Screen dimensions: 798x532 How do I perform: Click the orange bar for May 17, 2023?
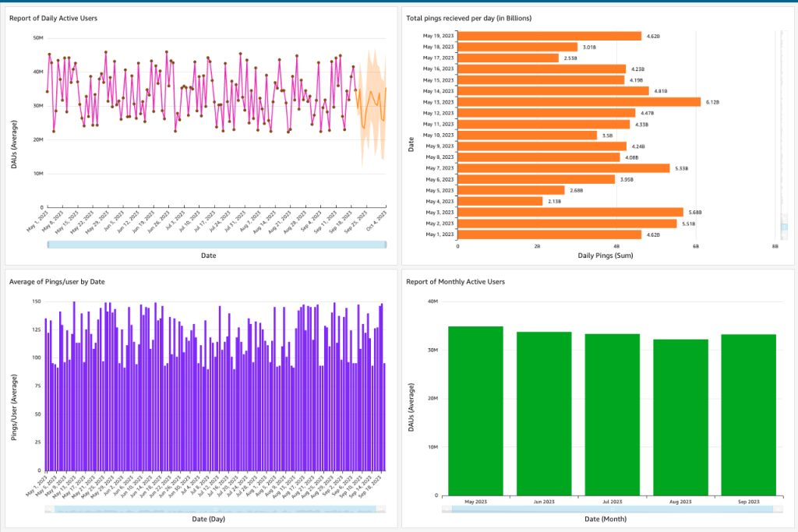tap(508, 58)
